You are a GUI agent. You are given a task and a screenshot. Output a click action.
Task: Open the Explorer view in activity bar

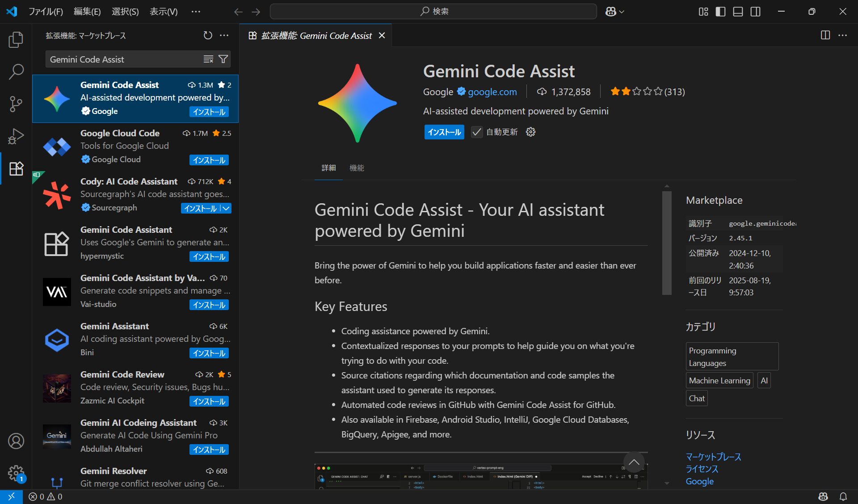[x=16, y=40]
